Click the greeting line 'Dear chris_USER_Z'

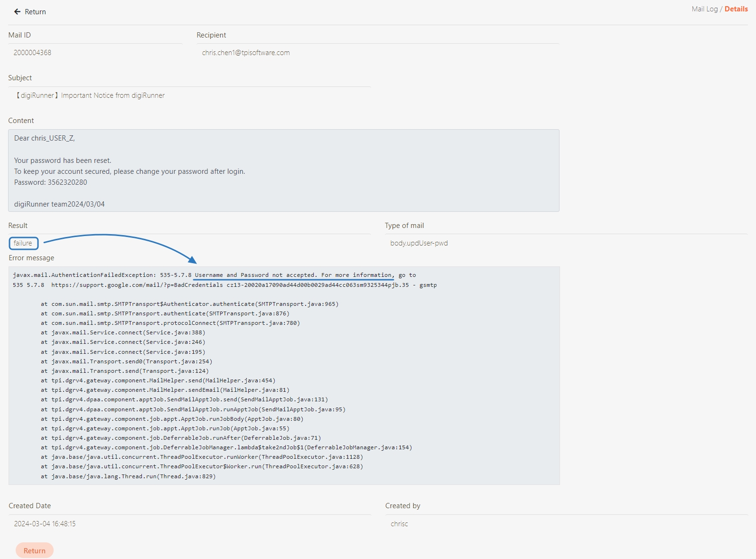[45, 138]
